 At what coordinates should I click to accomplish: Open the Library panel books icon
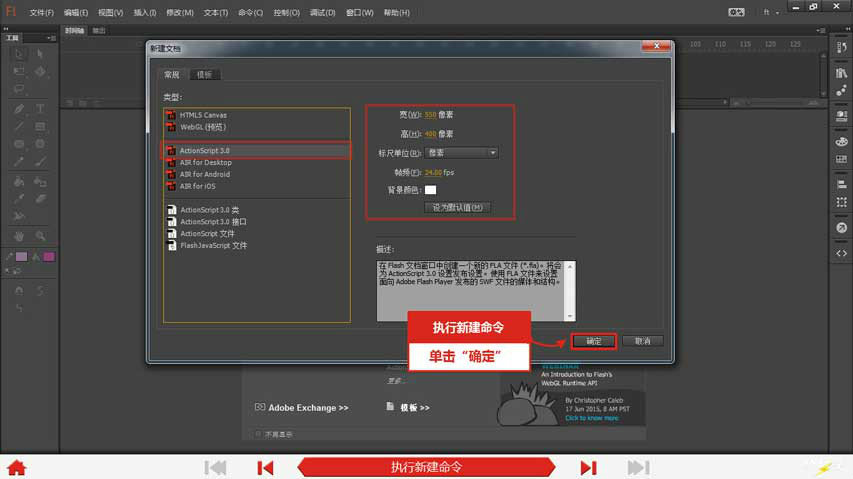click(x=841, y=73)
